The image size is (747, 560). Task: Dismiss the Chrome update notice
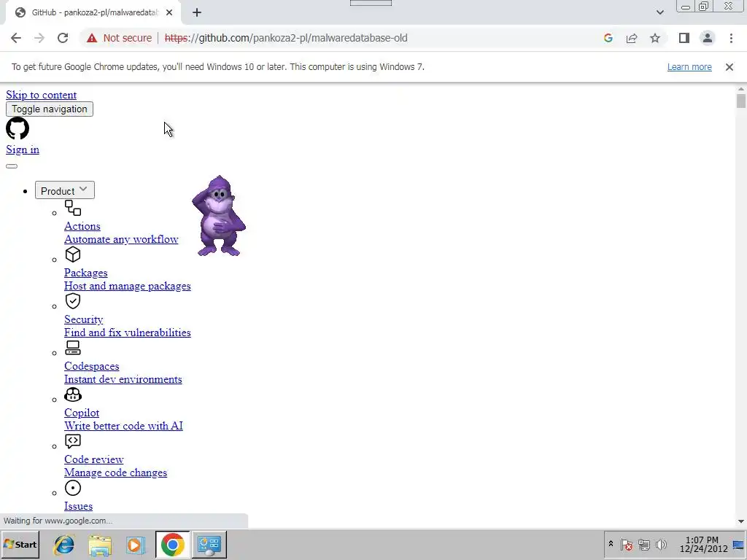pos(729,67)
